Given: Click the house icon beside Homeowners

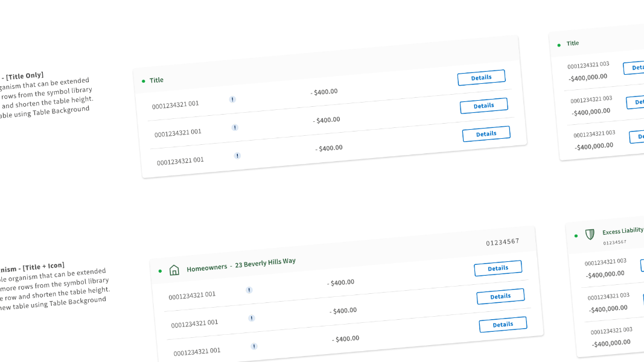Looking at the screenshot, I should [x=174, y=270].
